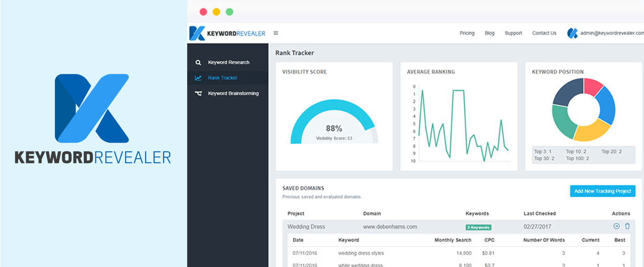Click the SAVED DOMAINS section heading

pos(303,188)
